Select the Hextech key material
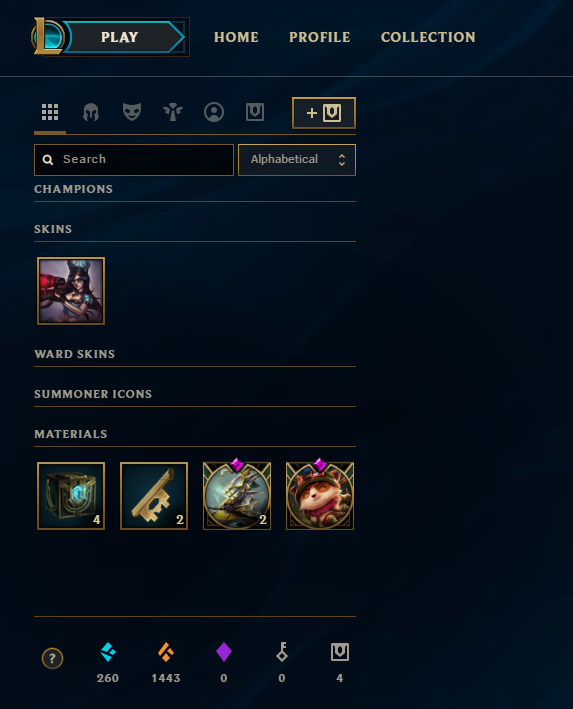Screen dimensions: 573x709 [154, 496]
